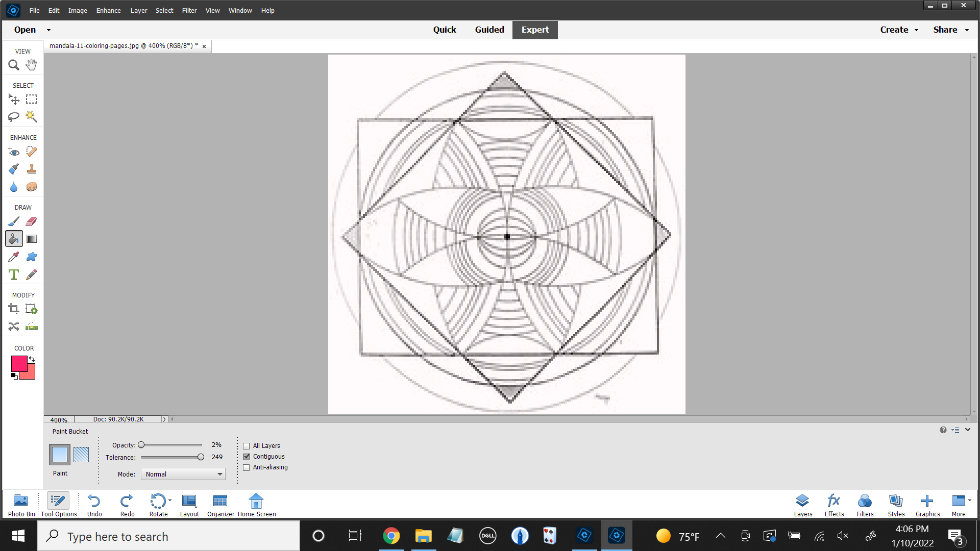Open the Effects panel
This screenshot has height=551, width=980.
tap(834, 505)
